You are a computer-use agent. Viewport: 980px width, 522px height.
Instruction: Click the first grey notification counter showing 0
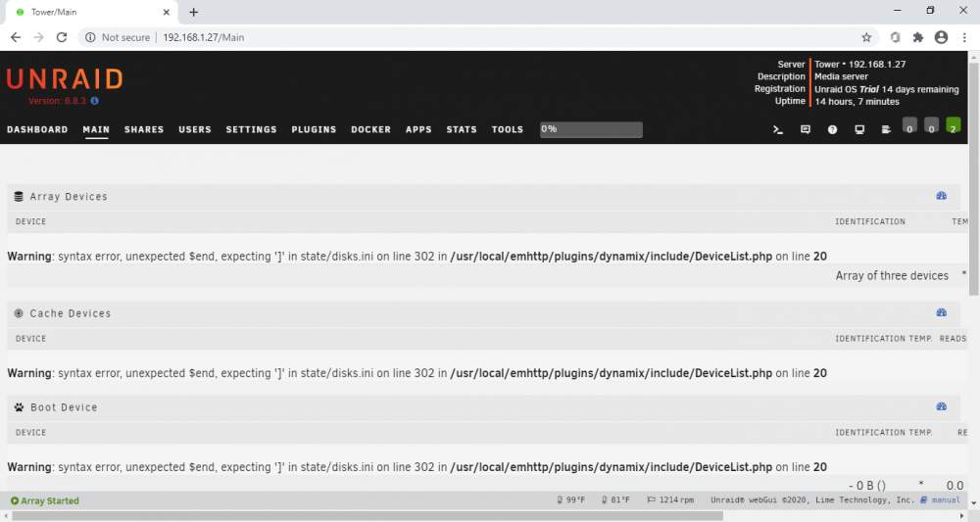[909, 125]
